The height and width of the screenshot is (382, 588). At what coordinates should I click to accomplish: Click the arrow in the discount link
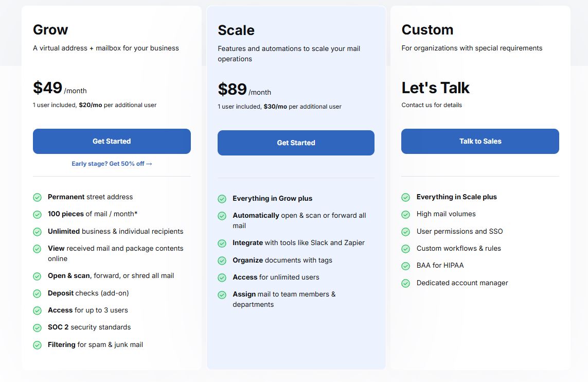click(x=149, y=163)
